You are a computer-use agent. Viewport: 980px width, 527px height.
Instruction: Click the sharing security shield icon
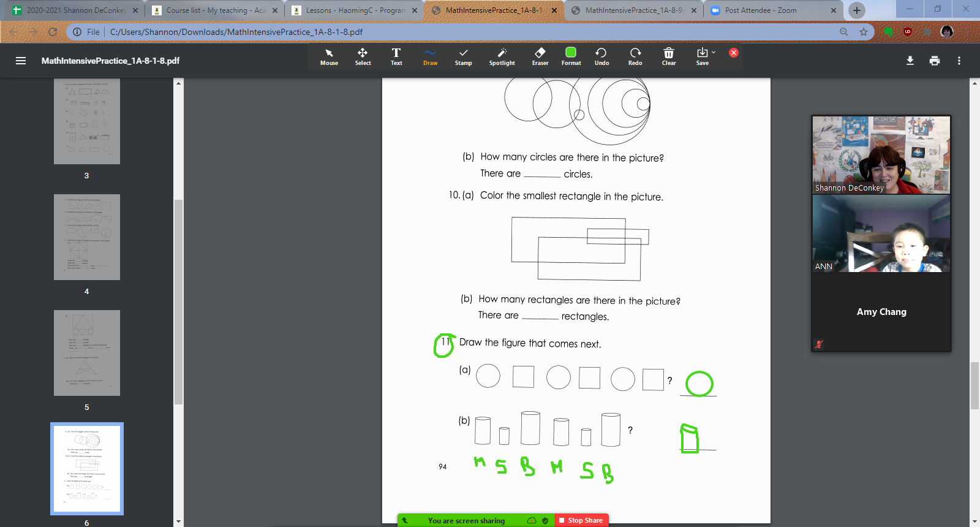point(545,520)
